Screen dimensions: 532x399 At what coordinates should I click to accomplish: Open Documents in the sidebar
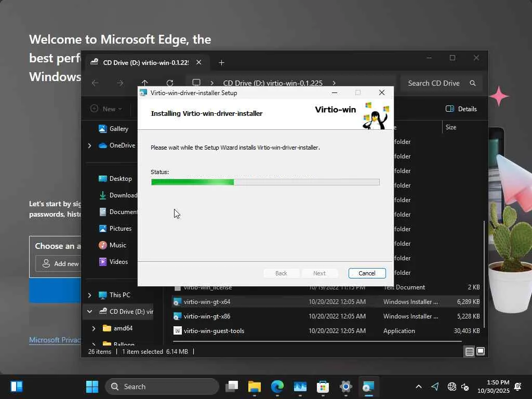(x=118, y=212)
